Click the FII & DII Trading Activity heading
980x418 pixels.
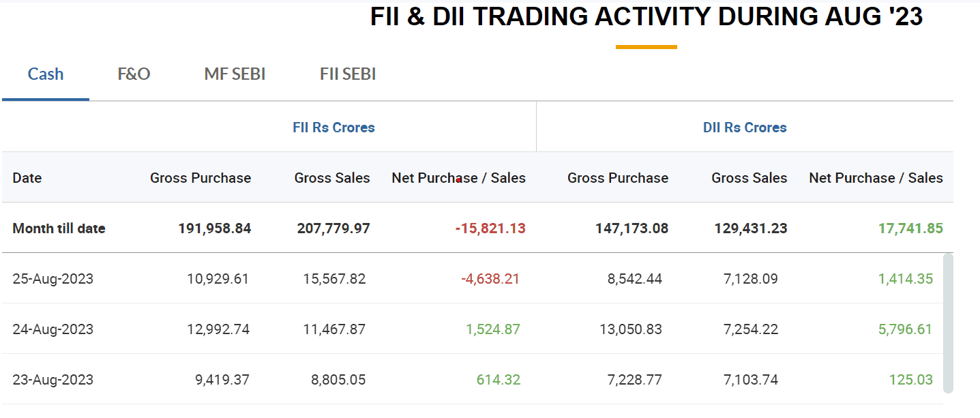click(x=647, y=17)
